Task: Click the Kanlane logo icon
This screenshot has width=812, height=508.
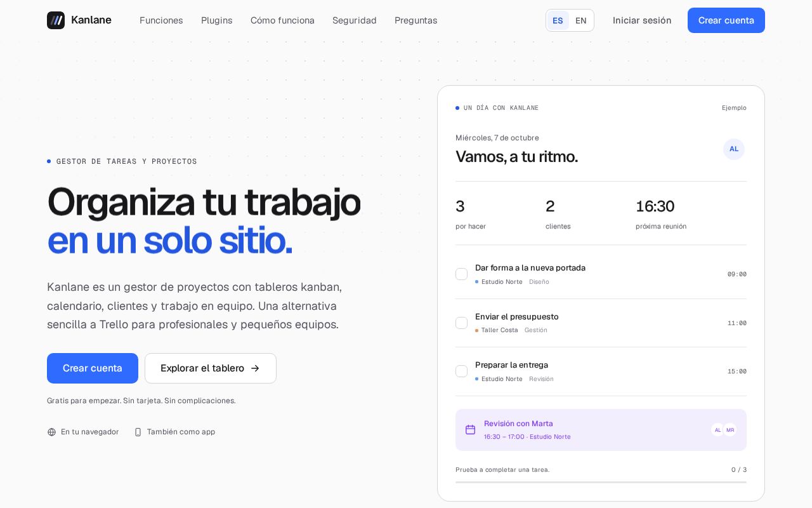Action: pos(56,20)
